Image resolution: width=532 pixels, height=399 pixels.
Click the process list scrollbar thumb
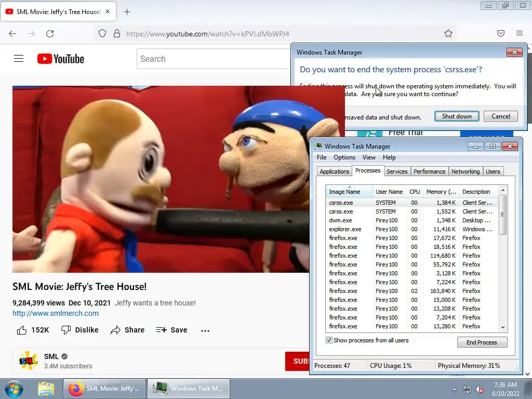[503, 215]
